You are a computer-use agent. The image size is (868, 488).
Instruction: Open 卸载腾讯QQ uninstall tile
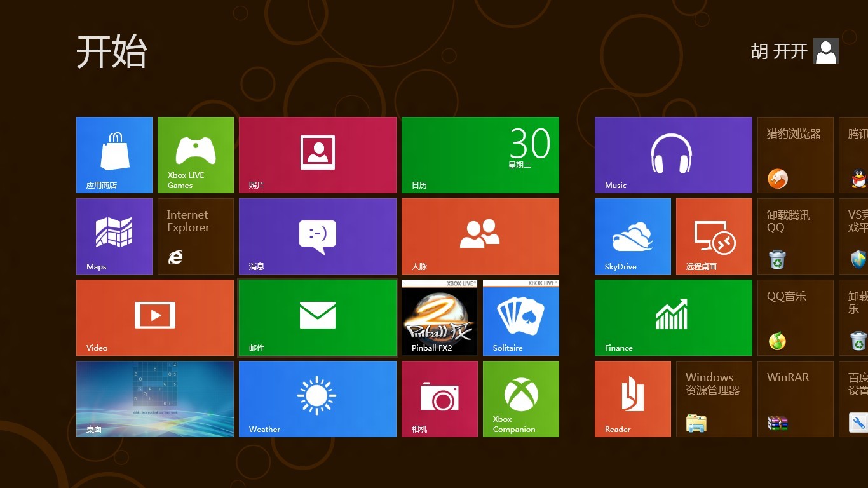coord(796,236)
